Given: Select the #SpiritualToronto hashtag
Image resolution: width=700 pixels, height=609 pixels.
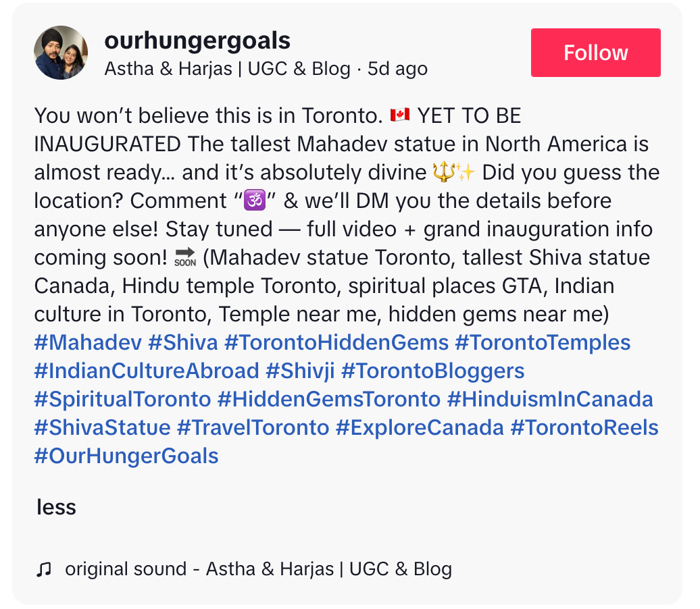Looking at the screenshot, I should (123, 399).
